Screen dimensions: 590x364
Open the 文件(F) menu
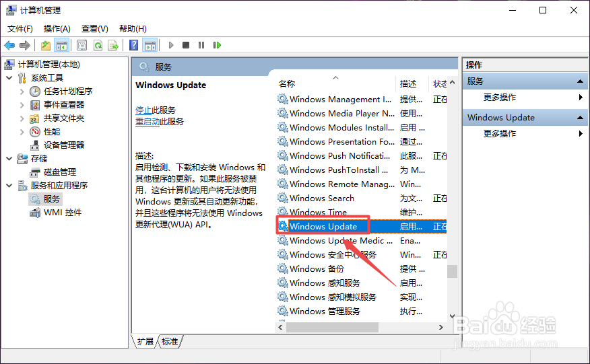(x=20, y=29)
